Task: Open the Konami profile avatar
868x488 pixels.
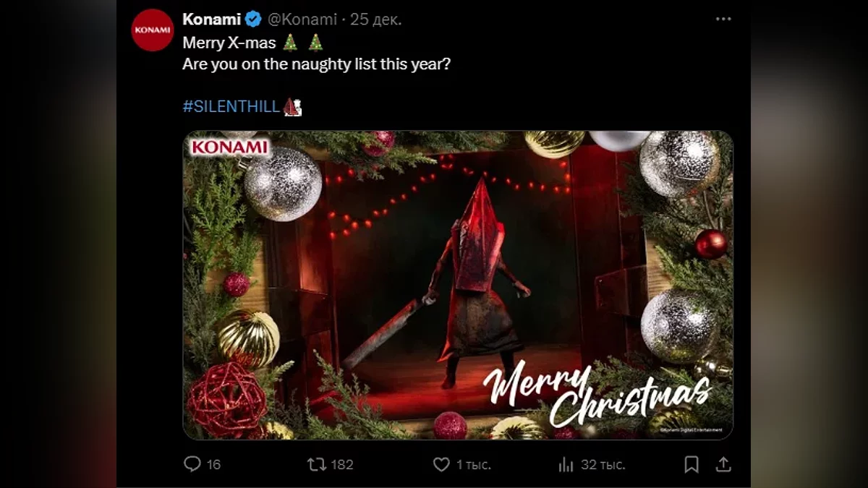Action: point(153,30)
